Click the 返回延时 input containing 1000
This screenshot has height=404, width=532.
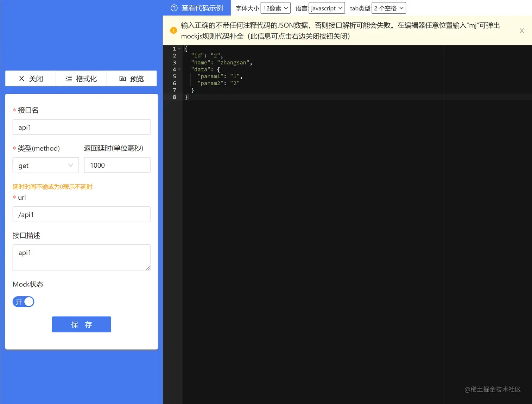117,165
